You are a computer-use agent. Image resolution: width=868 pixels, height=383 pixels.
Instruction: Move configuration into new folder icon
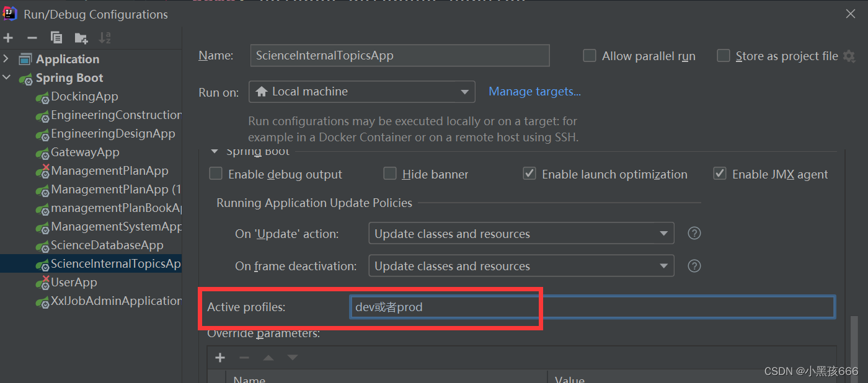[x=81, y=38]
